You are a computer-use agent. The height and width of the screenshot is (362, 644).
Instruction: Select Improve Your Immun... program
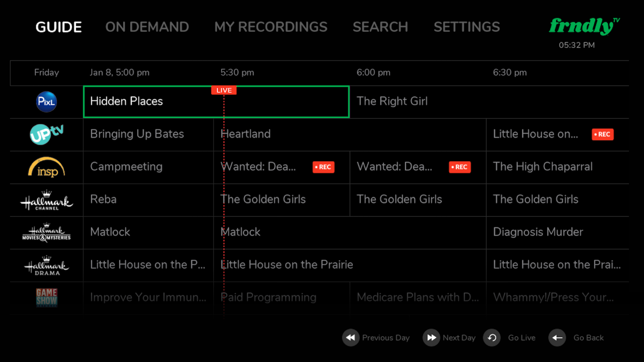pos(148,298)
